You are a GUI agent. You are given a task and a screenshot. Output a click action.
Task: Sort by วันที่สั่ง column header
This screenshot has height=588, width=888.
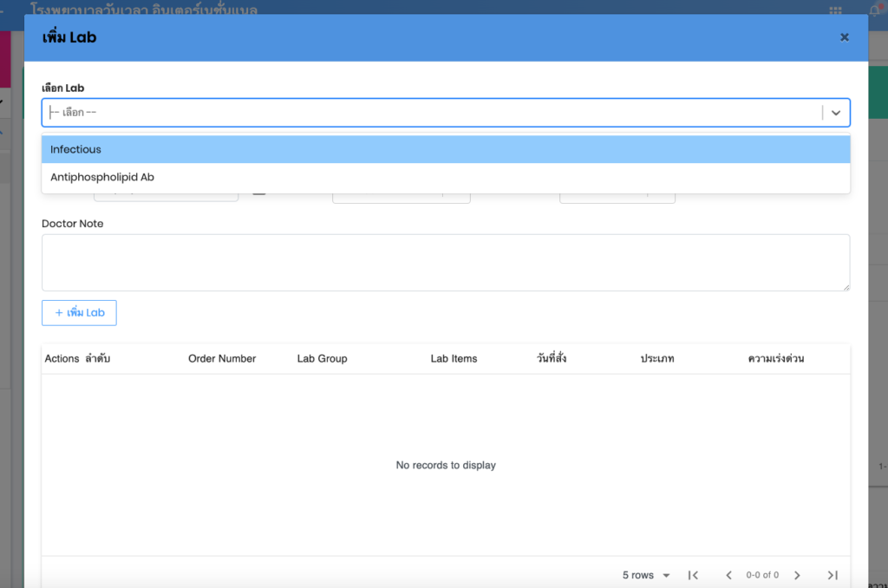(x=552, y=358)
